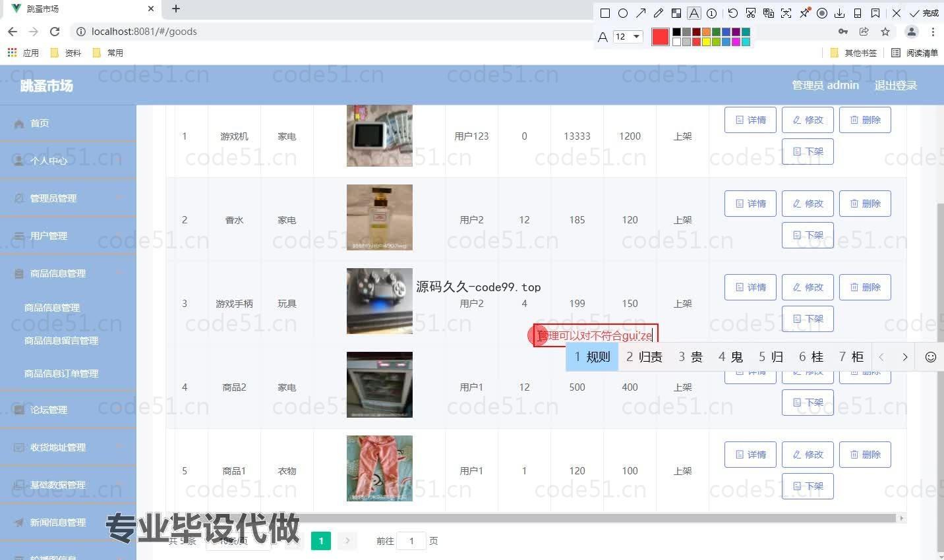Image resolution: width=944 pixels, height=560 pixels.
Task: Click the address bar URL
Action: (144, 32)
